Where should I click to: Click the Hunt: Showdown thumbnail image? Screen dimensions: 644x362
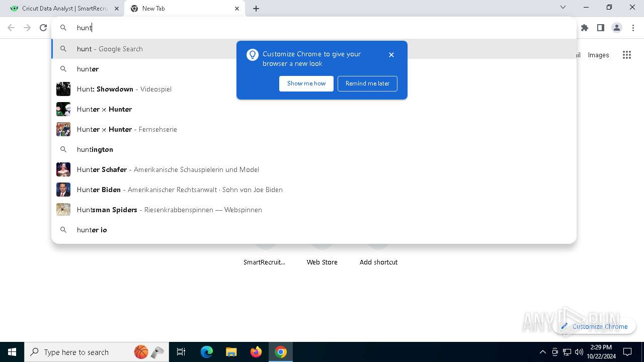63,89
